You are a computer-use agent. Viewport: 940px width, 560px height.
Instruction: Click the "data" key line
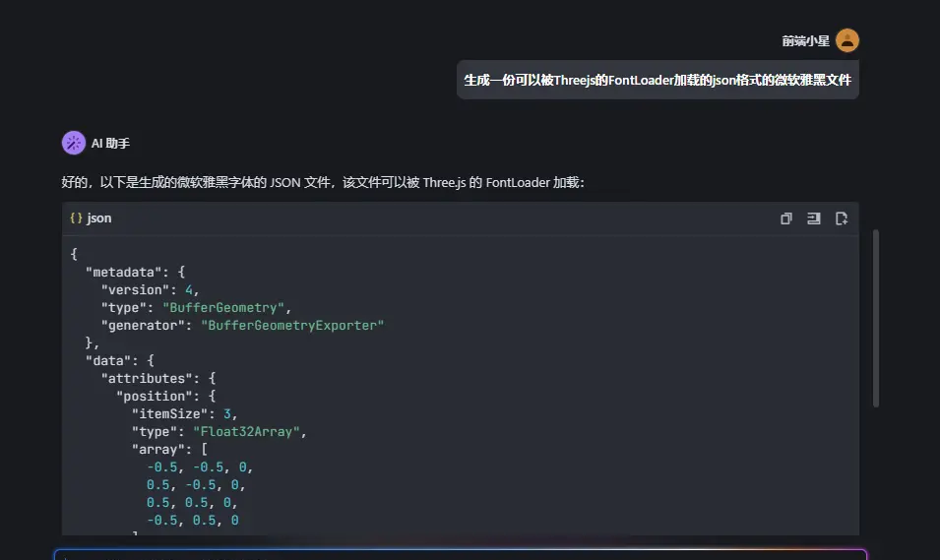pyautogui.click(x=120, y=361)
